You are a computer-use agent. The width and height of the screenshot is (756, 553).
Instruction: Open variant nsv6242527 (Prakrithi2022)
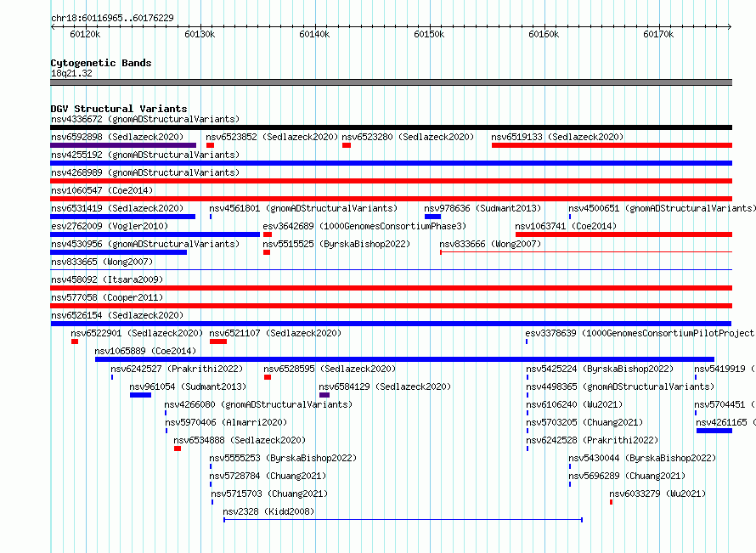(x=177, y=369)
